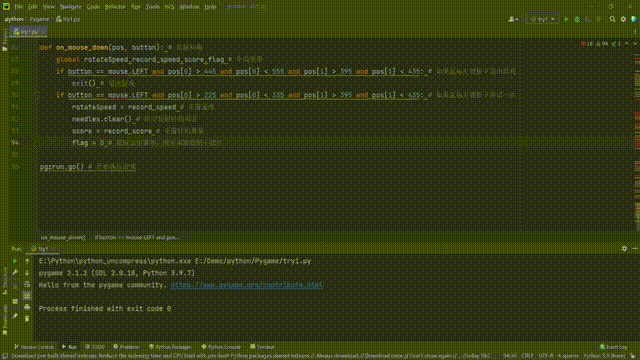The width and height of the screenshot is (640, 360).
Task: Click the CRLF line separator status
Action: click(527, 356)
